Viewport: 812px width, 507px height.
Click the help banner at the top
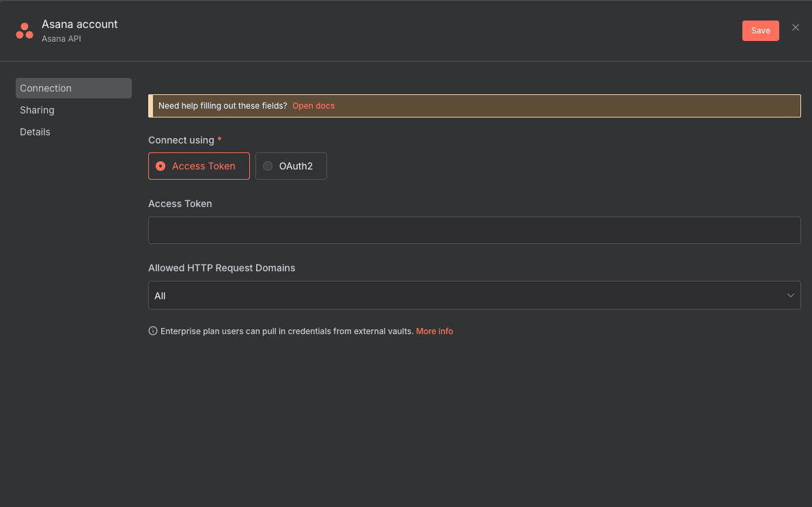pos(475,105)
